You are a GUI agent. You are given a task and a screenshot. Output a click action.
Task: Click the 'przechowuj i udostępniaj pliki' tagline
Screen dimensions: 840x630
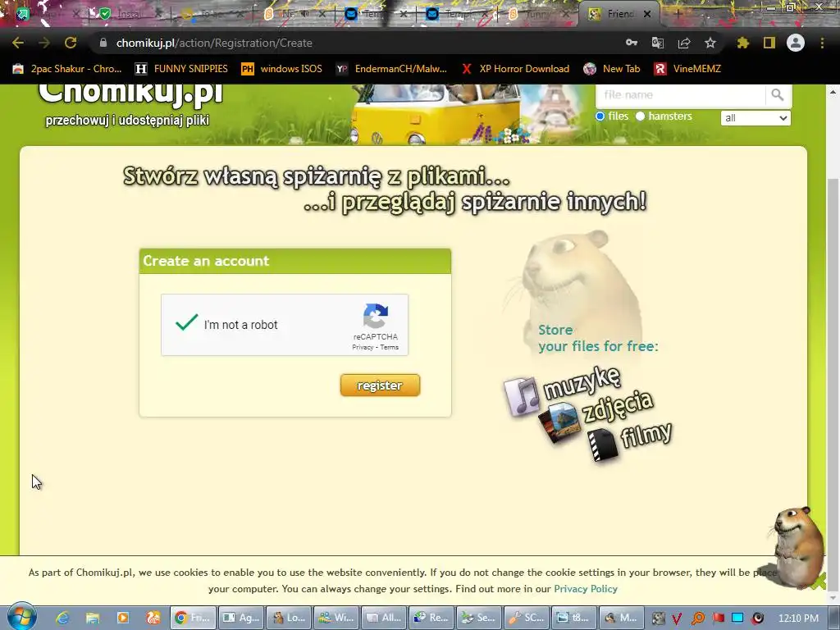click(127, 120)
